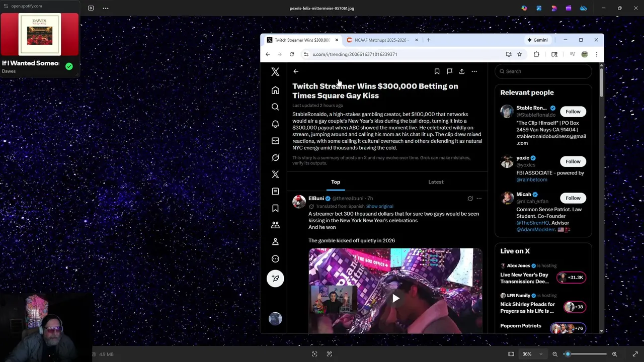Click the Chrome address bar URL
644x362 pixels.
pyautogui.click(x=355, y=54)
